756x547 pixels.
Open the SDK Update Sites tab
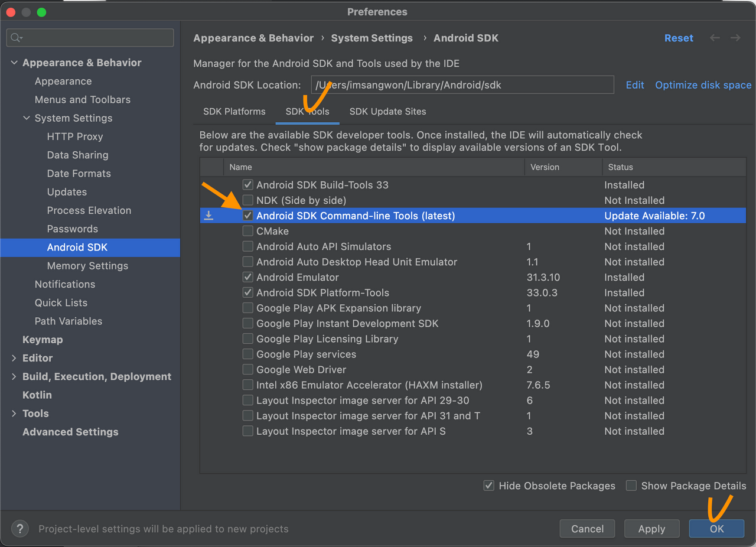click(x=387, y=111)
